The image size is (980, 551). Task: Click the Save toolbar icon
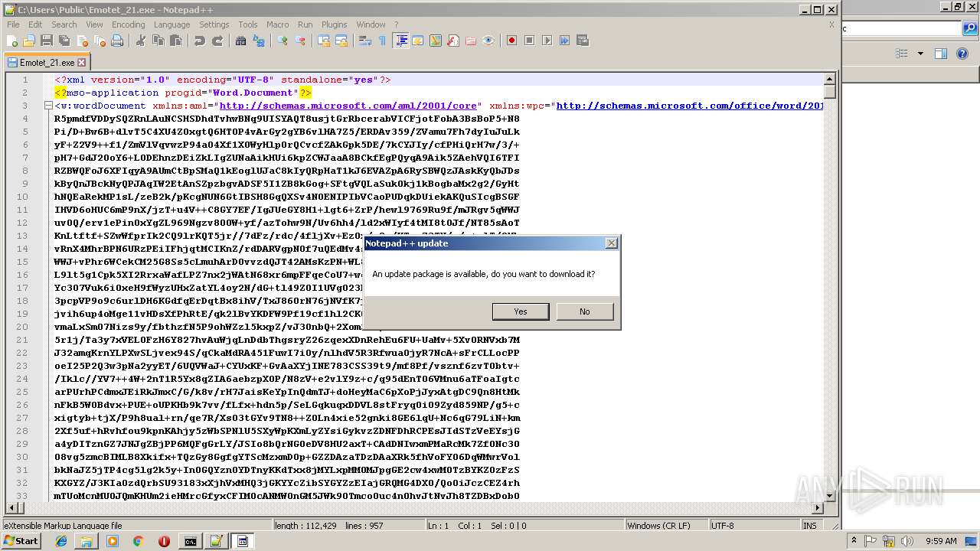47,41
